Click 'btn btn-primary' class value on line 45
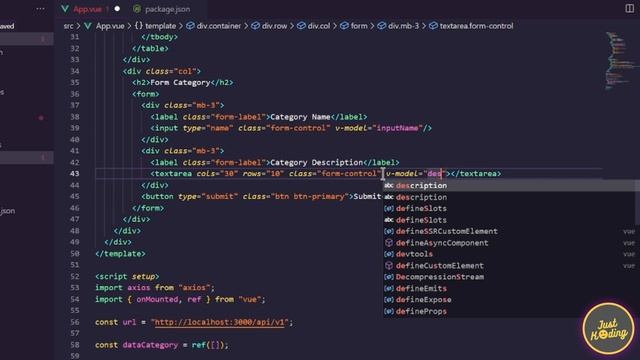Screen dimensions: 640x360 tap(309, 196)
